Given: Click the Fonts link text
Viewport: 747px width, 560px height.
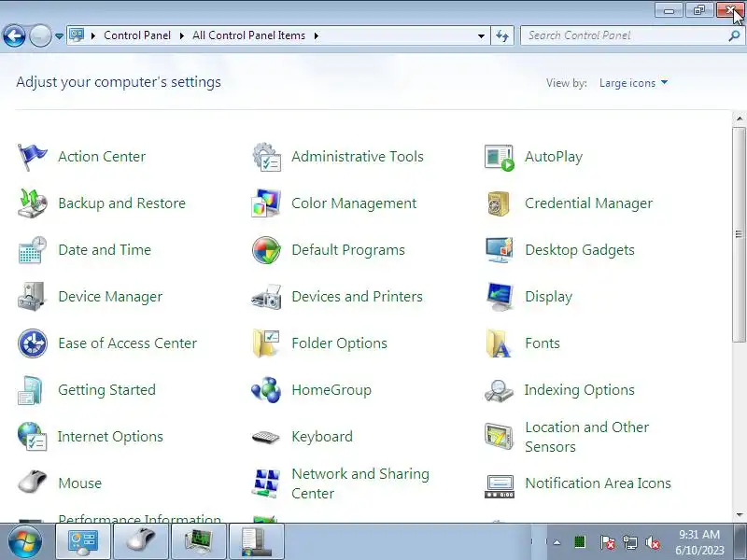Looking at the screenshot, I should click(543, 343).
